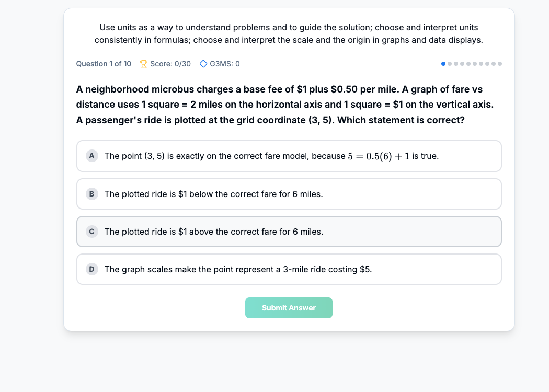Select answer stating 5 = 0.5(6) + 1 is true

tap(289, 156)
